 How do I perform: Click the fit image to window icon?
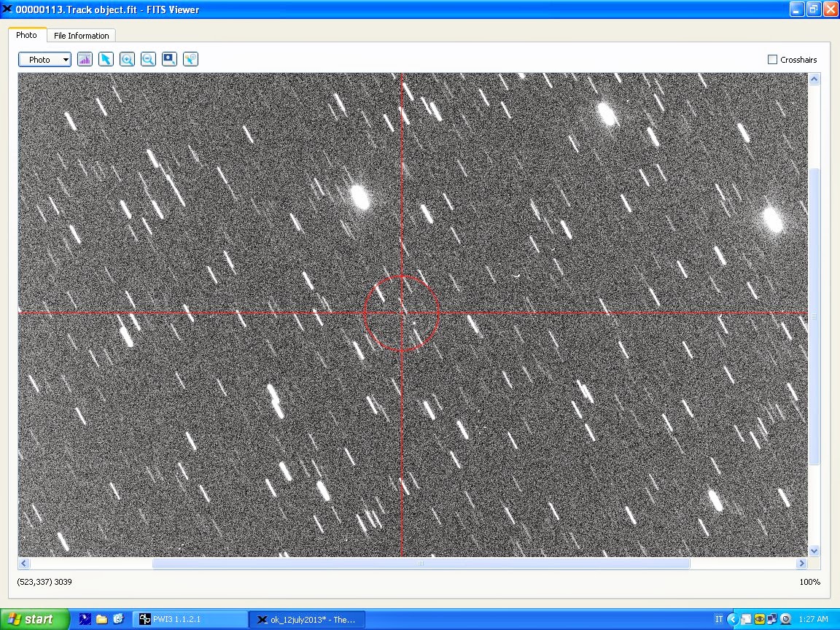click(169, 60)
